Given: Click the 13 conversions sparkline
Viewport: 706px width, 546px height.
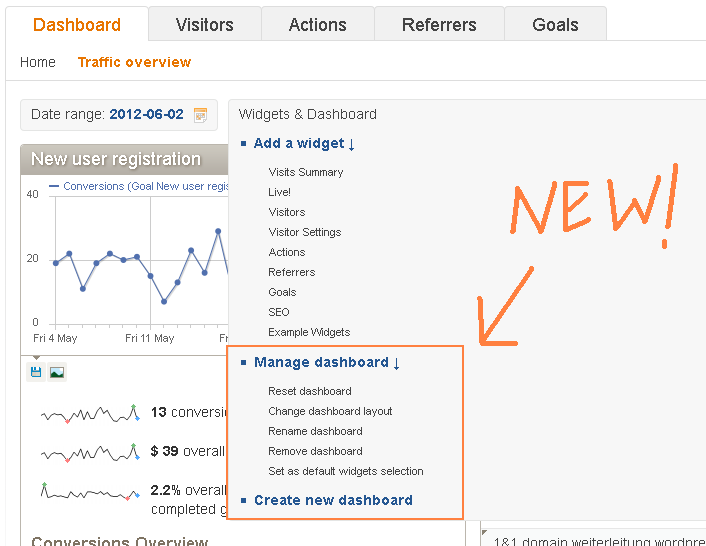Looking at the screenshot, I should click(91, 413).
